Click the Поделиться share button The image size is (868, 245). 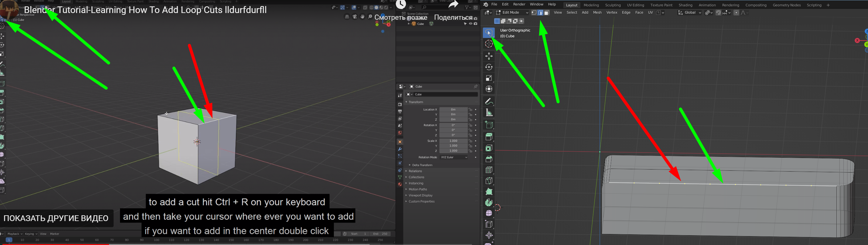click(453, 18)
